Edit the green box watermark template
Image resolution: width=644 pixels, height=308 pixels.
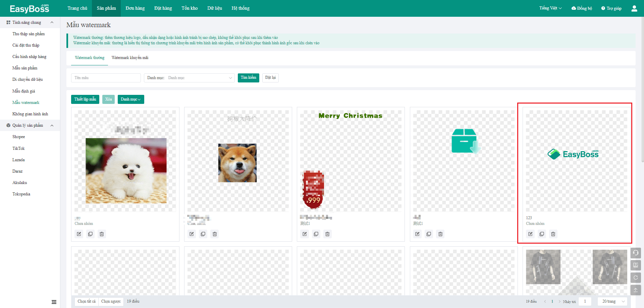tap(417, 234)
